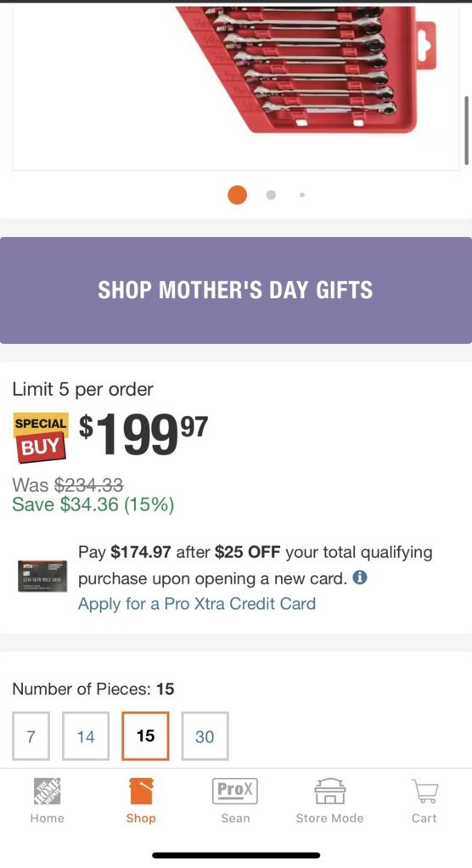
Task: Tap the first orange carousel dot
Action: click(238, 194)
